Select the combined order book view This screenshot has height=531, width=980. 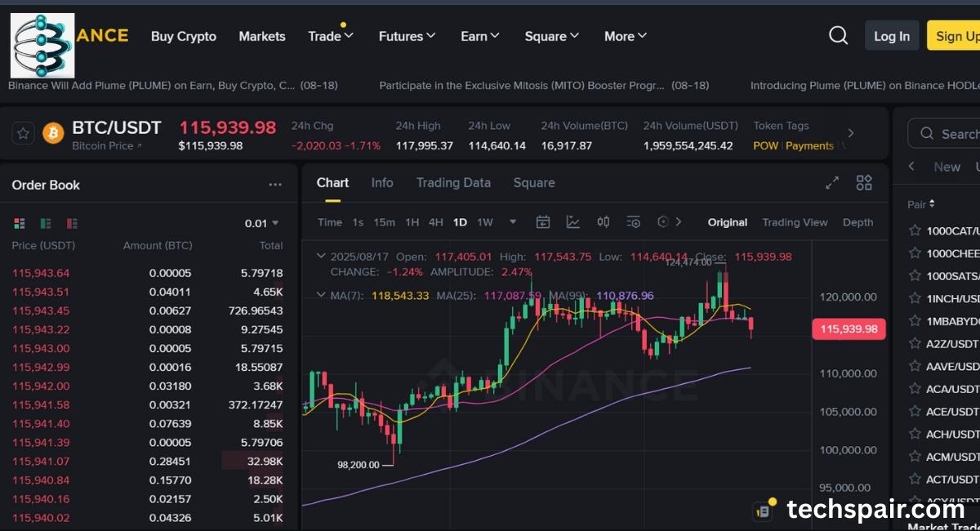(x=20, y=223)
